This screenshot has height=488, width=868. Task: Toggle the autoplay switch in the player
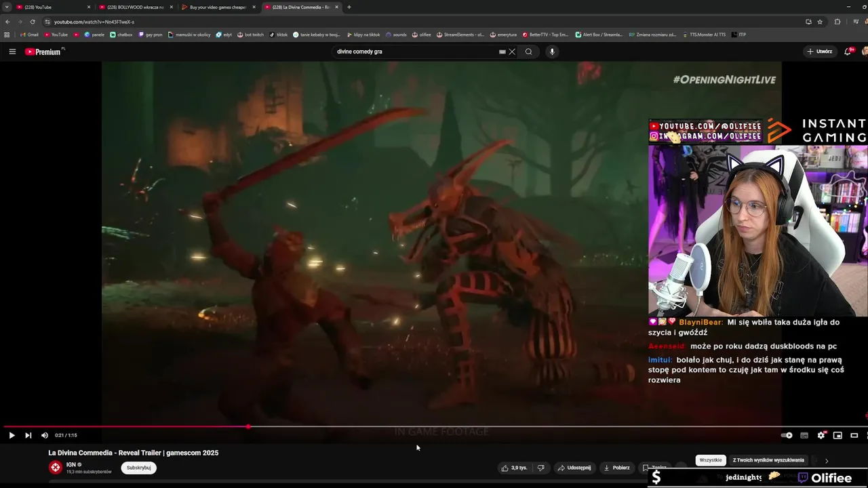[x=787, y=435]
